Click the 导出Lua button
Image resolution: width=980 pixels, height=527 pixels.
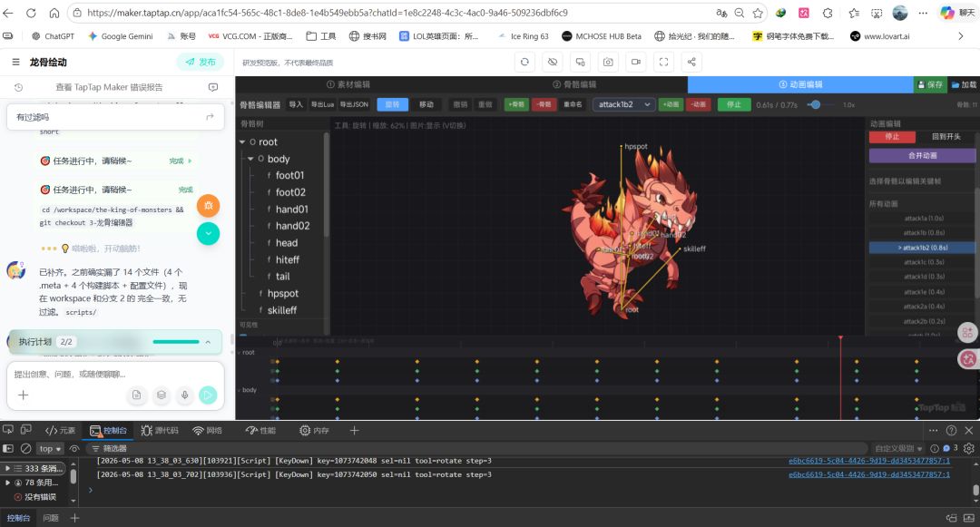click(322, 104)
